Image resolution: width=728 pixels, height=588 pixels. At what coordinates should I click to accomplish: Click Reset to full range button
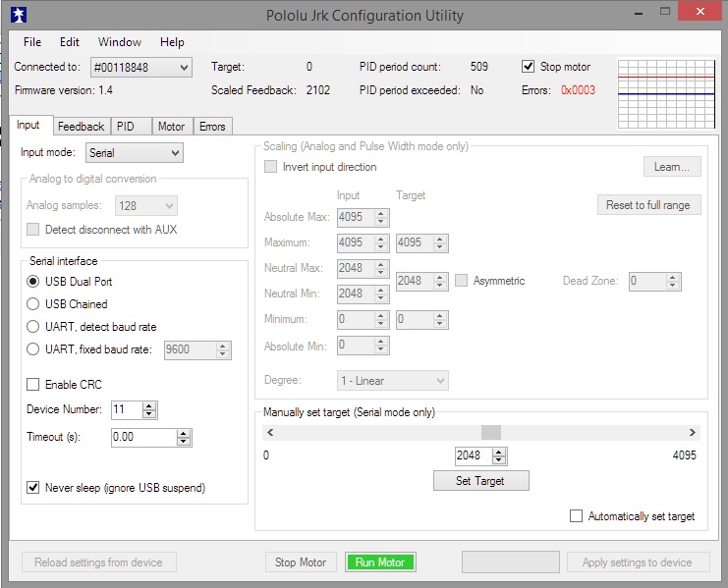pos(648,205)
